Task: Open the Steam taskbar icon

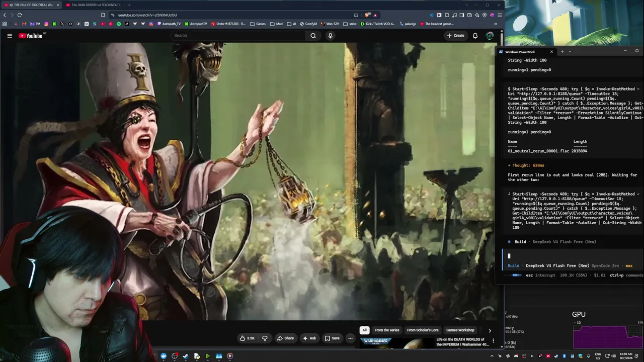Action: point(186,356)
